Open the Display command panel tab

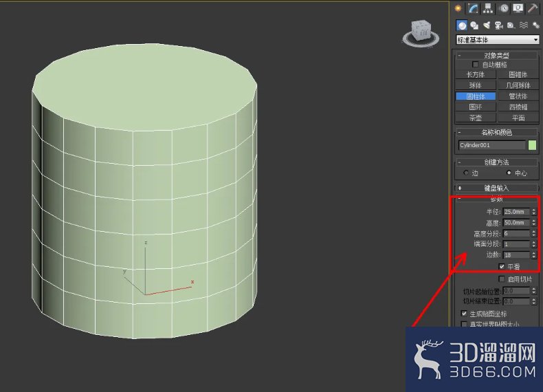[518, 8]
